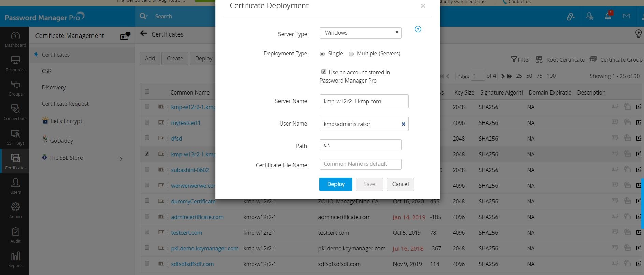Image resolution: width=644 pixels, height=275 pixels.
Task: Select Discovery in the side menu
Action: [x=54, y=87]
